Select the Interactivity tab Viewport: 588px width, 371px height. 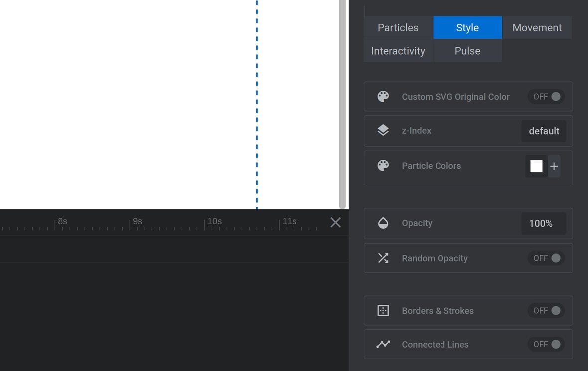[398, 51]
